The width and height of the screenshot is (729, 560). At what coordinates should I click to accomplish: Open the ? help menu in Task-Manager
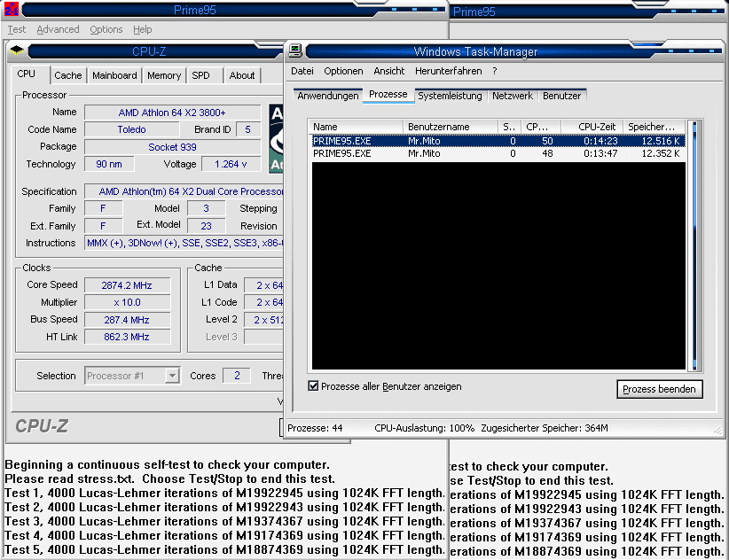(495, 71)
